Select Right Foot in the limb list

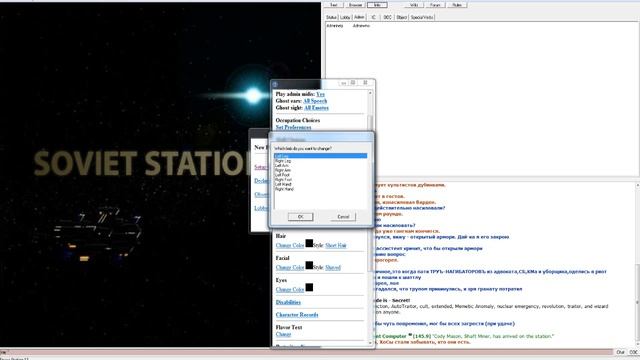click(x=320, y=180)
